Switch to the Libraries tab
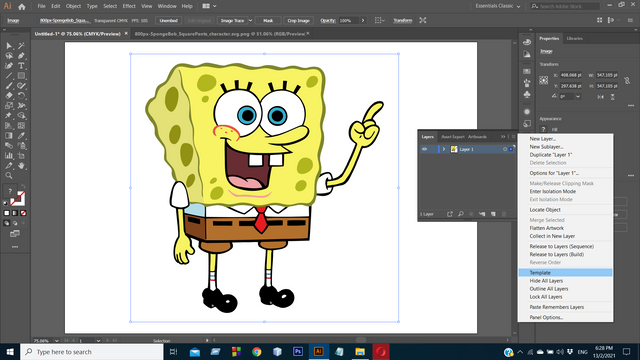This screenshot has height=360, width=640. 575,38
